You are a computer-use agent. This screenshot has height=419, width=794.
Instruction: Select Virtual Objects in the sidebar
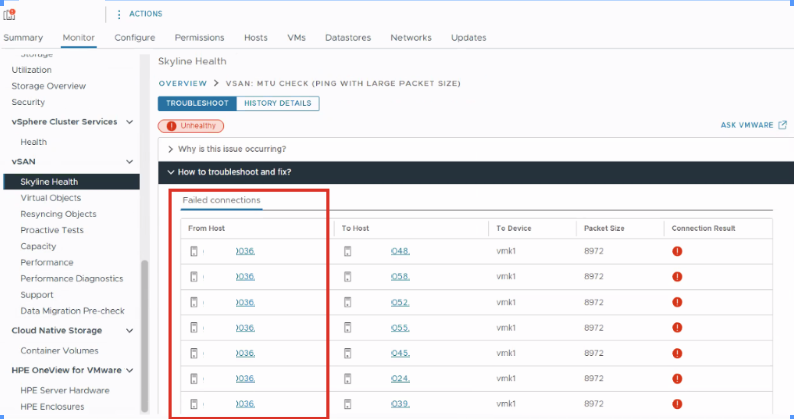click(x=51, y=198)
